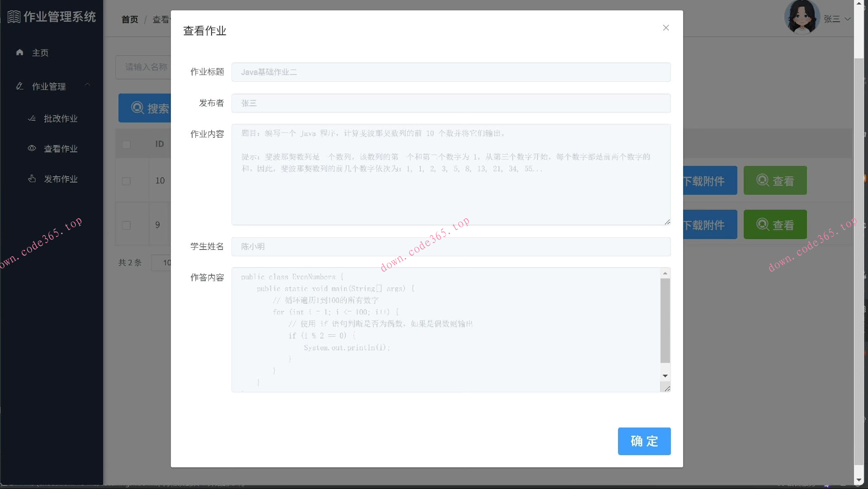Viewport: 868px width, 489px height.
Task: Go to 首页 in the breadcrumb
Action: click(130, 19)
